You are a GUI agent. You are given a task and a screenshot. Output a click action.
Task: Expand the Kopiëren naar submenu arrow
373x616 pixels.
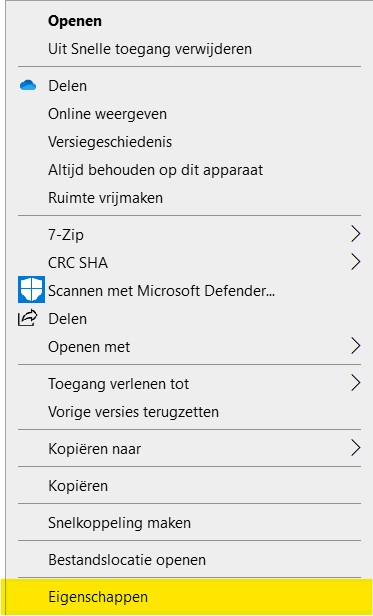point(355,448)
